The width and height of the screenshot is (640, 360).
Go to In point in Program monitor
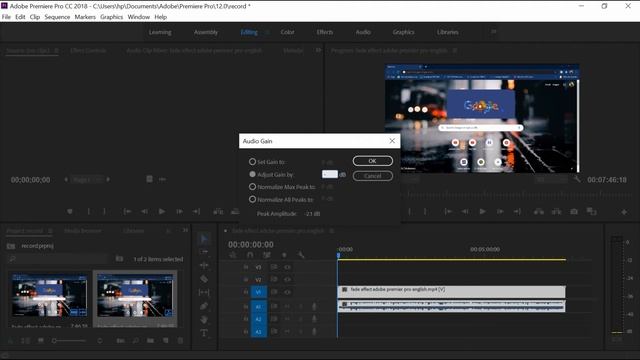click(x=448, y=211)
